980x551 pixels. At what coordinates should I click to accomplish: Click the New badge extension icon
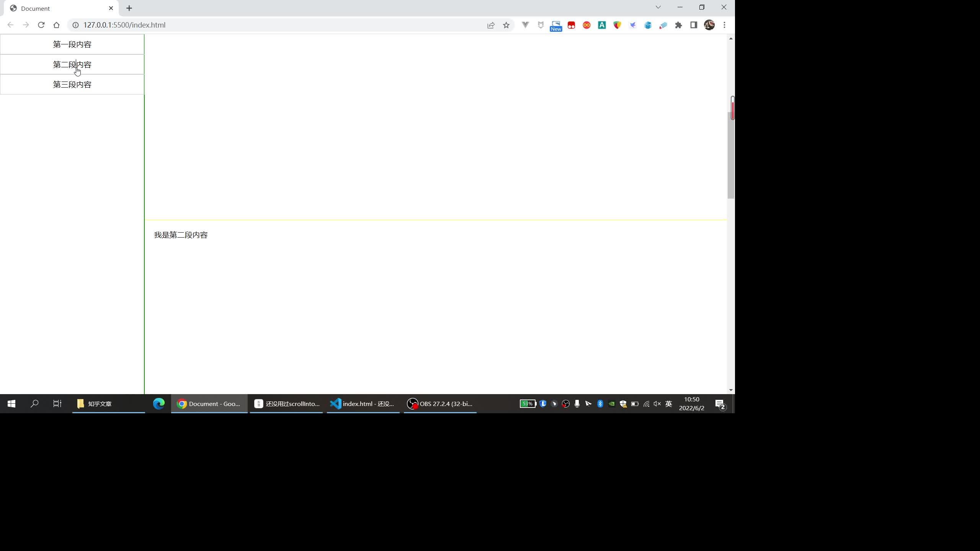[556, 26]
